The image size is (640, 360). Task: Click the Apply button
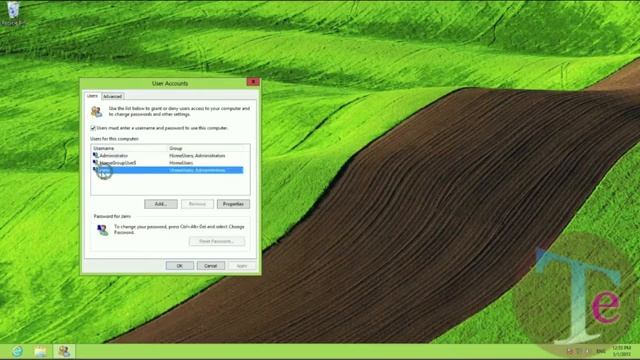(x=242, y=266)
